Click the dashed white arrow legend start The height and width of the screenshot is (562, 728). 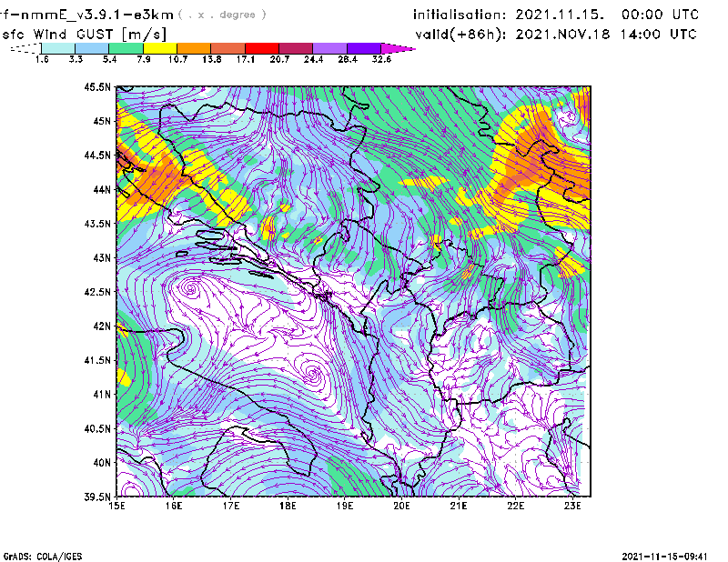point(25,48)
